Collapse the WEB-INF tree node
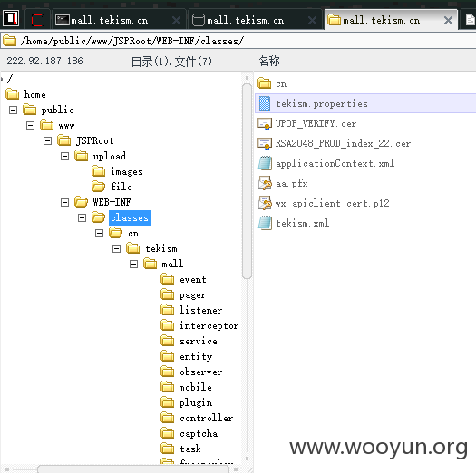476x473 pixels. [64, 202]
